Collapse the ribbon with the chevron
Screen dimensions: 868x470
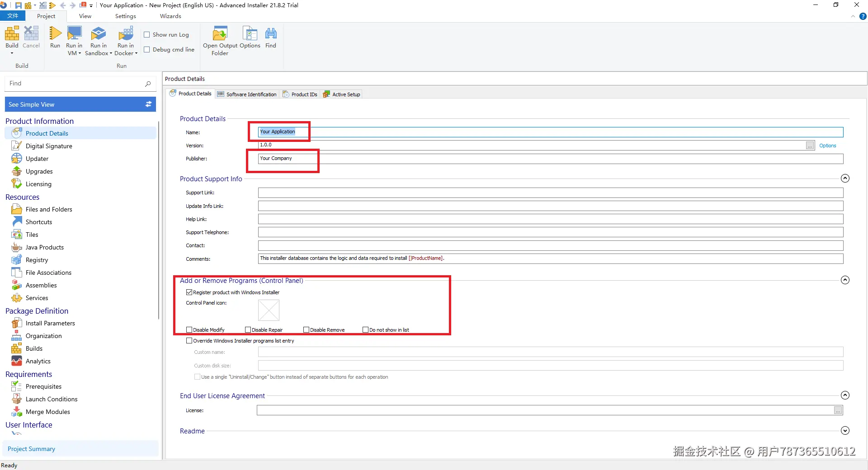(853, 16)
